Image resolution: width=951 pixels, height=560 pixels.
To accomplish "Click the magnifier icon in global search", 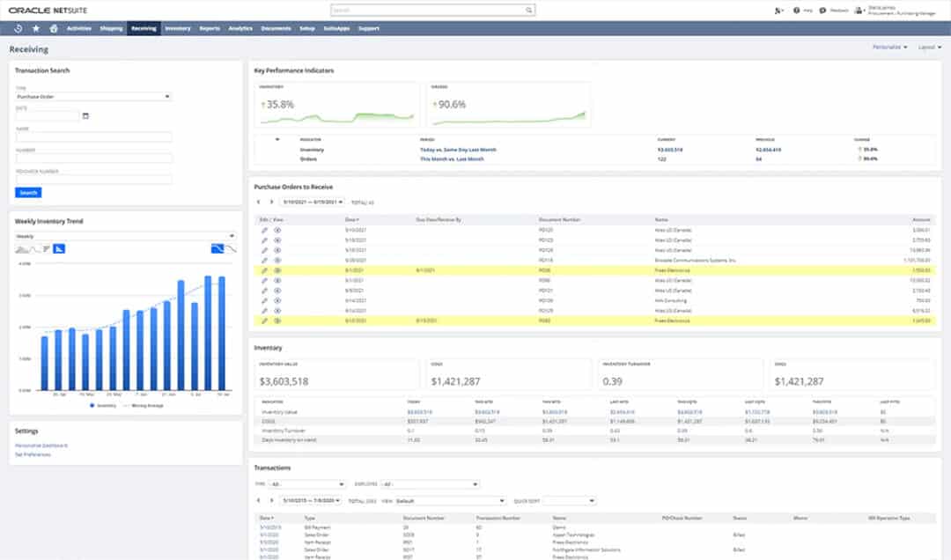I will point(529,11).
